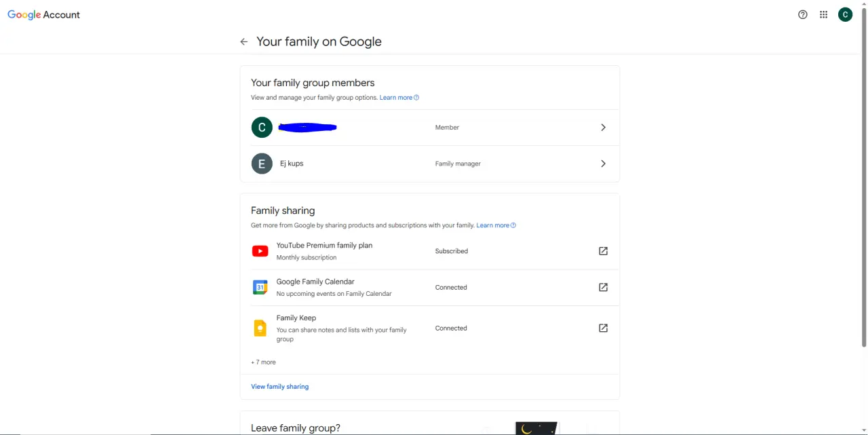The width and height of the screenshot is (868, 435).
Task: Click the Google Account logo
Action: [43, 15]
